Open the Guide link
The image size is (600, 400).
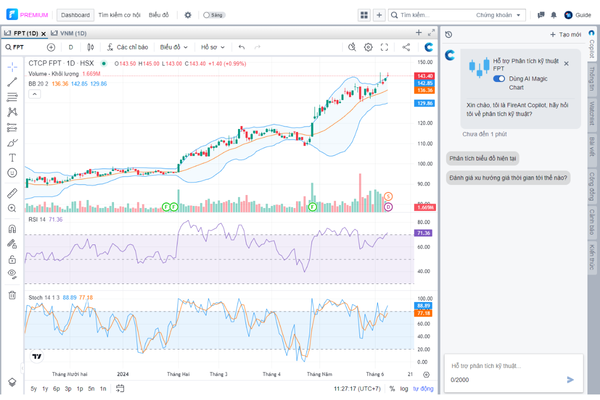coord(578,15)
